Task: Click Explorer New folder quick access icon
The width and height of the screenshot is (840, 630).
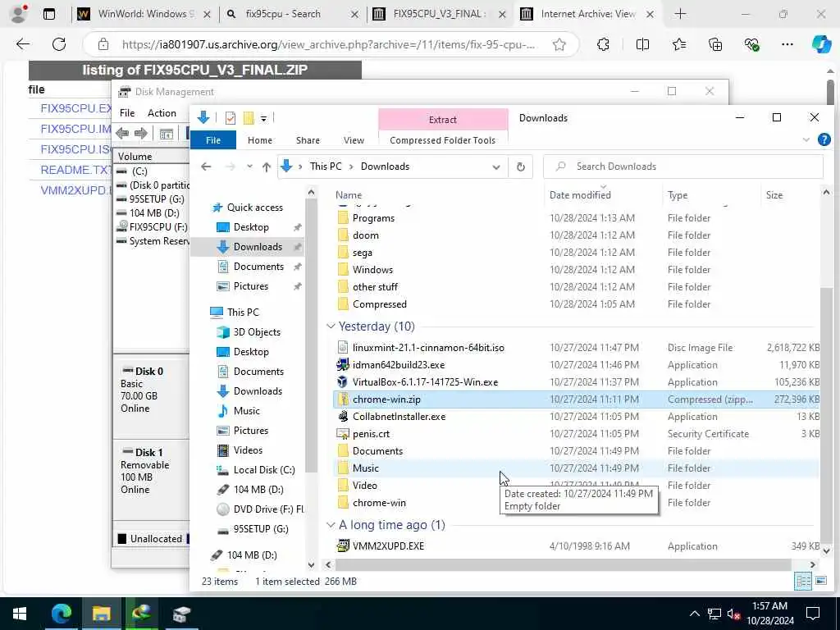Action: (x=249, y=118)
